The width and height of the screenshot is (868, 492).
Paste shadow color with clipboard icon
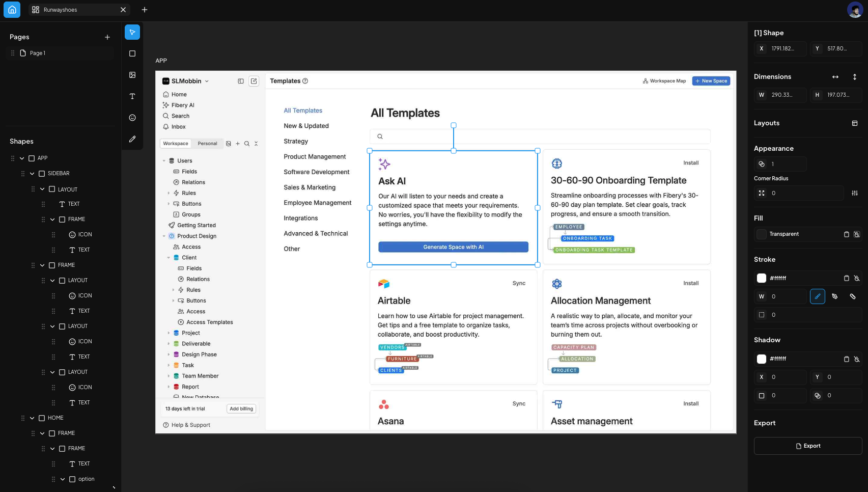847,359
